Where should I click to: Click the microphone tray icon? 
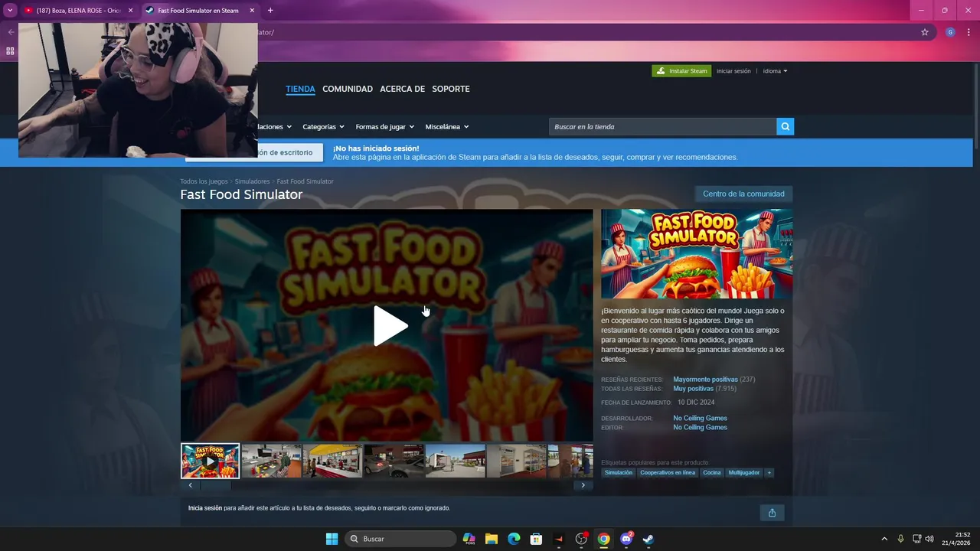901,539
